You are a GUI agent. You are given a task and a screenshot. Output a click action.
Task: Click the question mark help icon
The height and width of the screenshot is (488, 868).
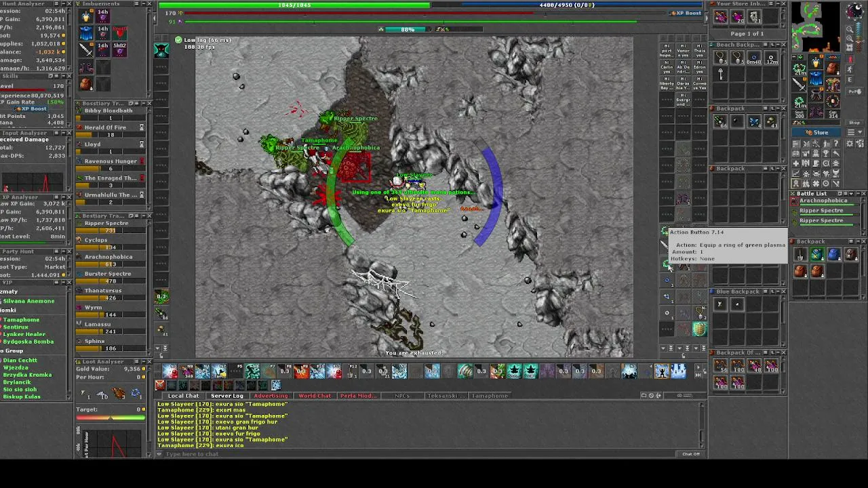(836, 144)
